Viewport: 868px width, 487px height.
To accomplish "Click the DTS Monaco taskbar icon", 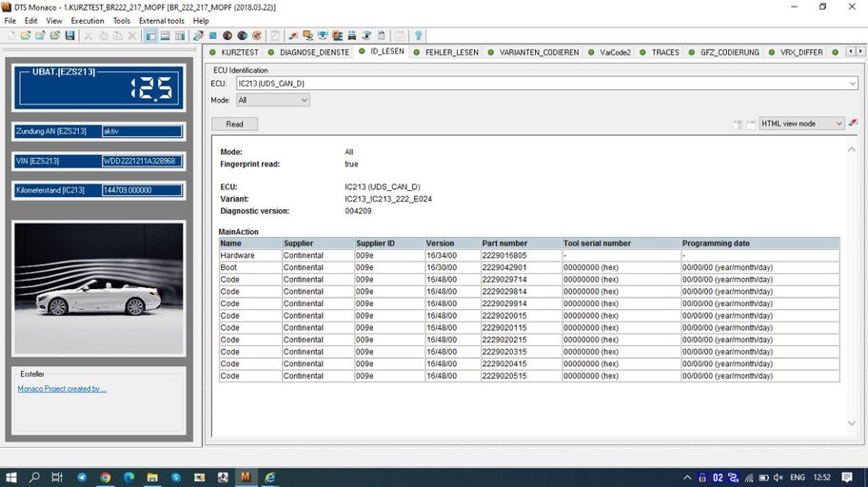I will (x=245, y=477).
